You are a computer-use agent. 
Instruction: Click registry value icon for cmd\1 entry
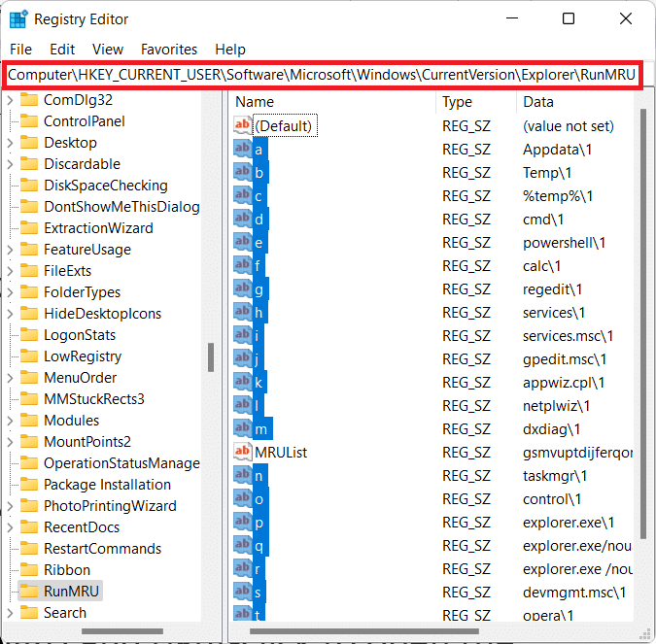pos(243,220)
